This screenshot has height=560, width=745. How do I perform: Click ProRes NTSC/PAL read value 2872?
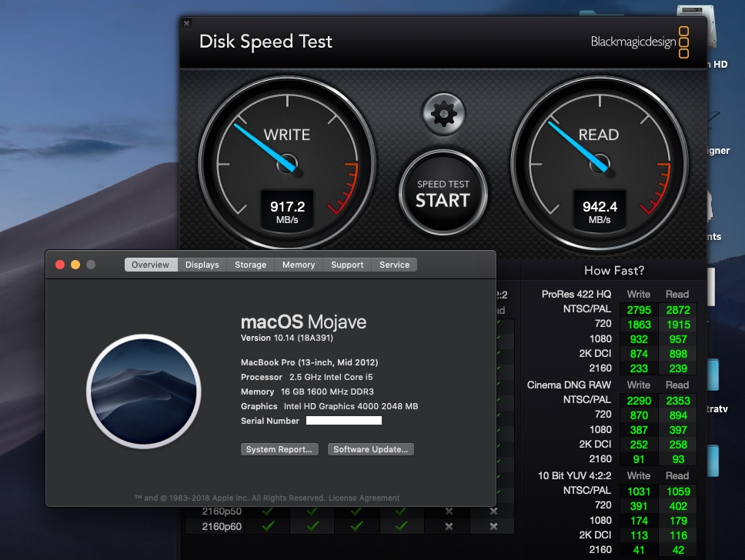pos(678,310)
